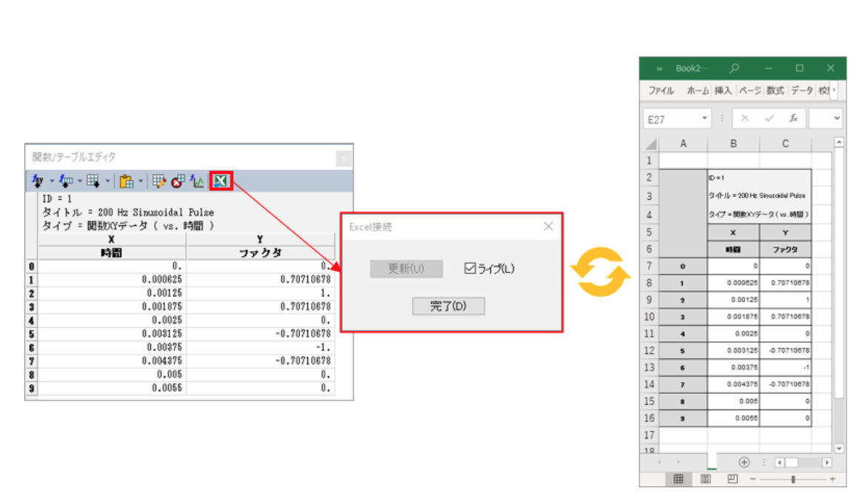Open the name box dropdown arrow
Screen dimensions: 868x499
point(705,118)
